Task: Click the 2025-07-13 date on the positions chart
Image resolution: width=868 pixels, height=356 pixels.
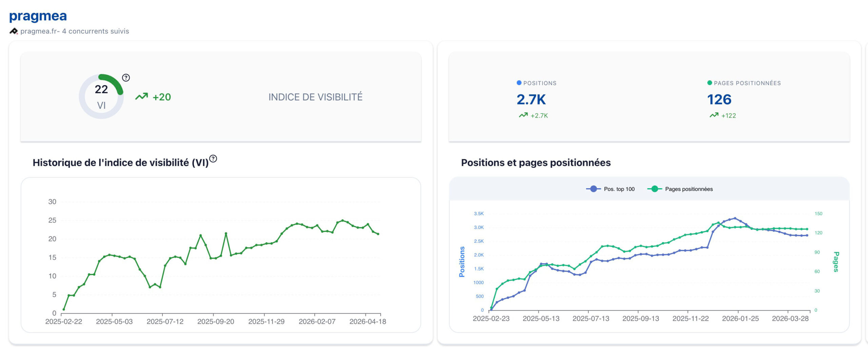Action: coord(591,318)
